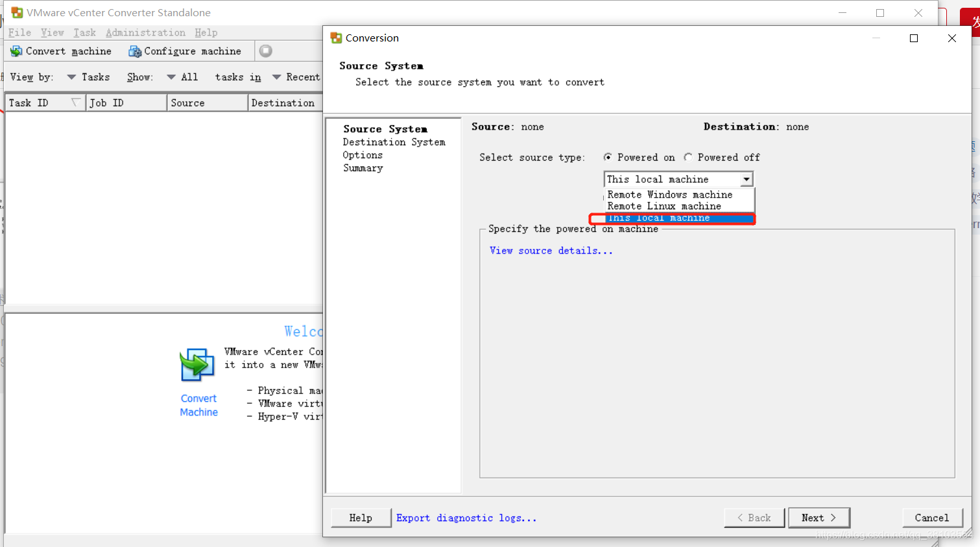Expand the Recent tasks filter dropdown
980x547 pixels.
point(276,77)
